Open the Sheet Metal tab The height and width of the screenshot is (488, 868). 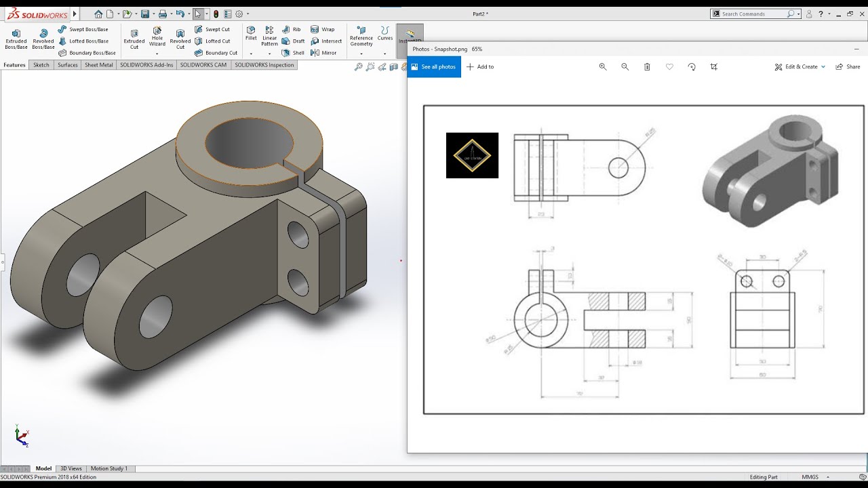point(99,65)
